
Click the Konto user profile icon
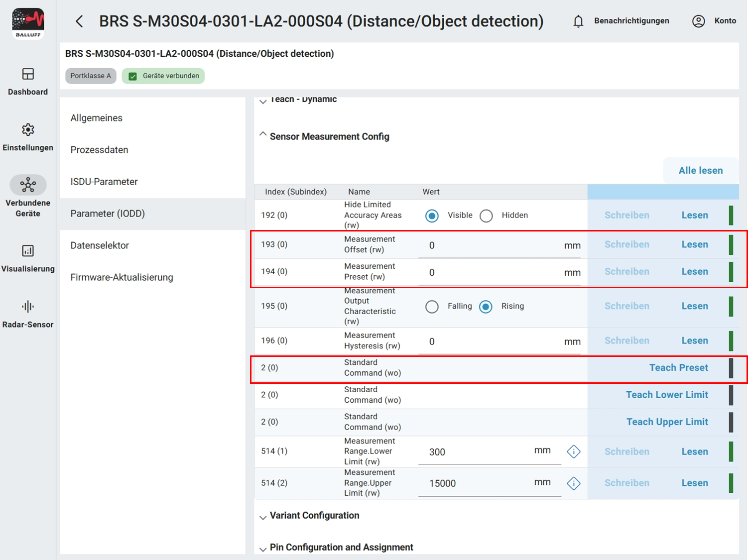point(699,21)
